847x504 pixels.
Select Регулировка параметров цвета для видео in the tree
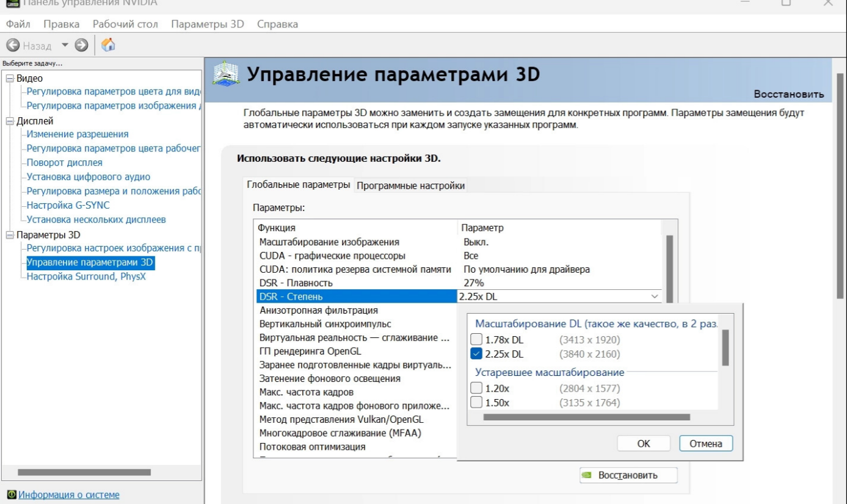coord(114,92)
